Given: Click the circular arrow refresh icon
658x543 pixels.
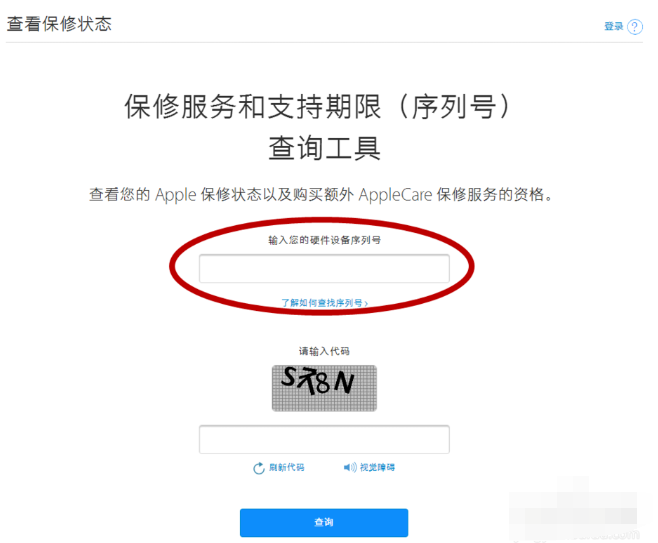Looking at the screenshot, I should point(259,468).
